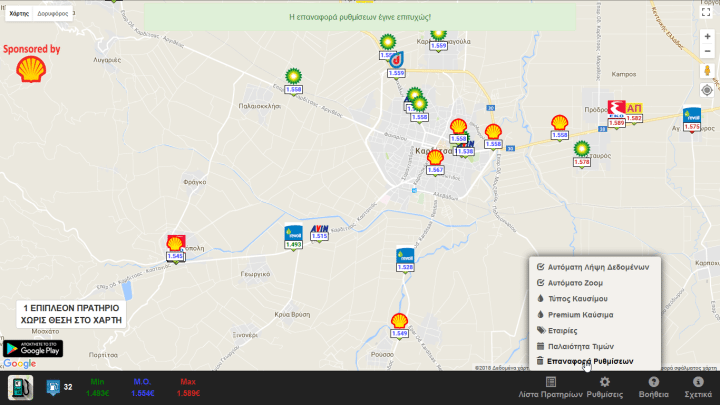Open the ΑΠ station marker priced 1.582
This screenshot has height=405, width=720.
pos(634,112)
